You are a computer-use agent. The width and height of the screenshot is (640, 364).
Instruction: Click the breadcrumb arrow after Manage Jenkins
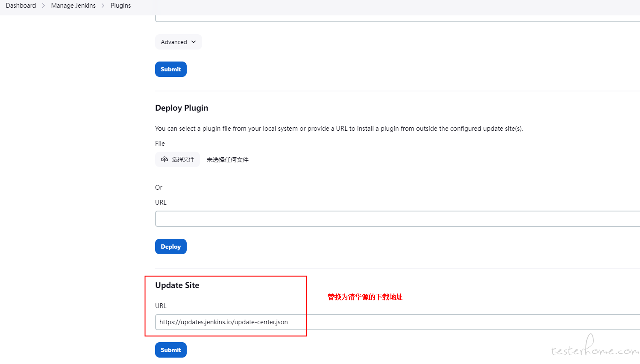[x=103, y=6]
